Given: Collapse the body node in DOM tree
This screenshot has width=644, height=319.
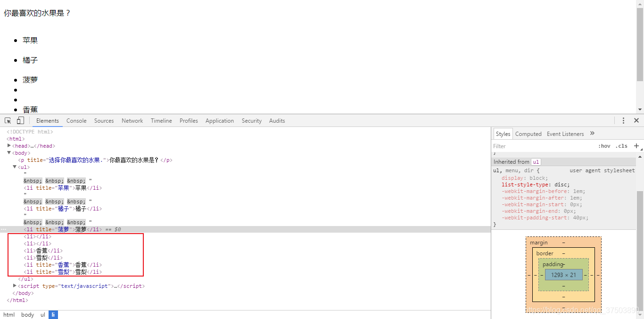Looking at the screenshot, I should (x=9, y=153).
